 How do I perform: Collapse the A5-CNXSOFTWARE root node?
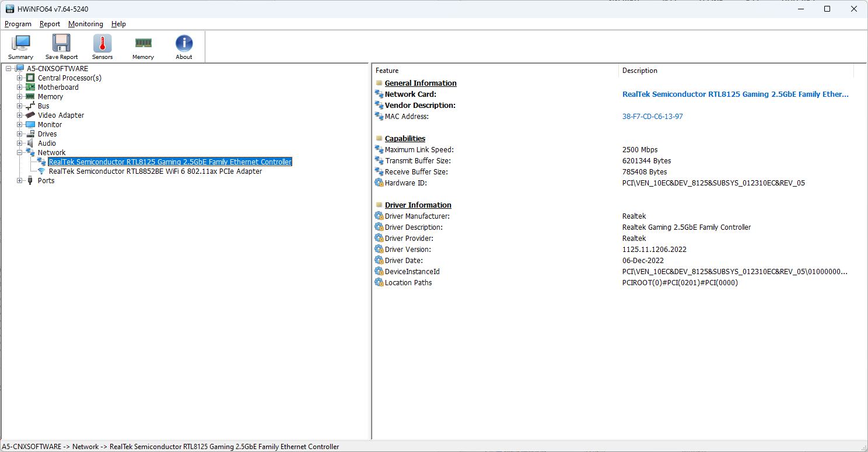tap(8, 68)
